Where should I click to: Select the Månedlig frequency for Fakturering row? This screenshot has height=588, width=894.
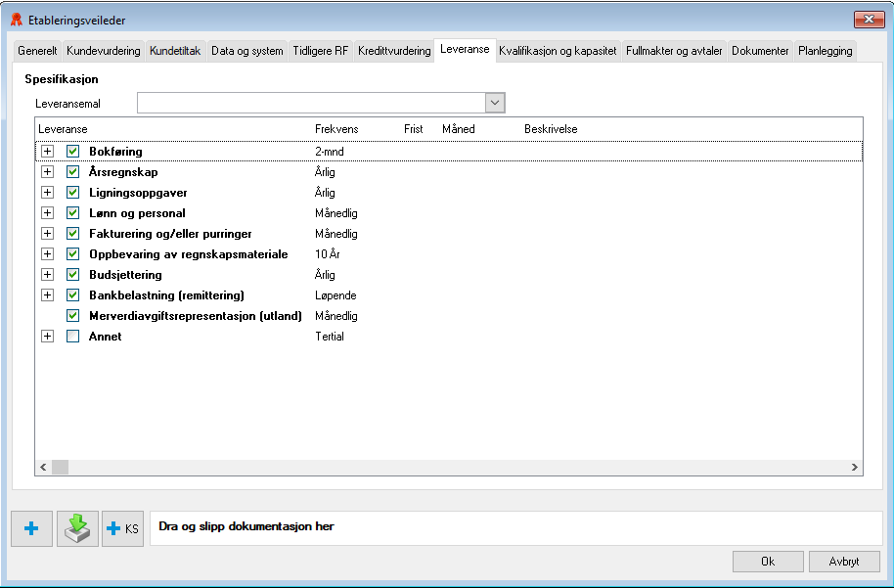(x=336, y=234)
